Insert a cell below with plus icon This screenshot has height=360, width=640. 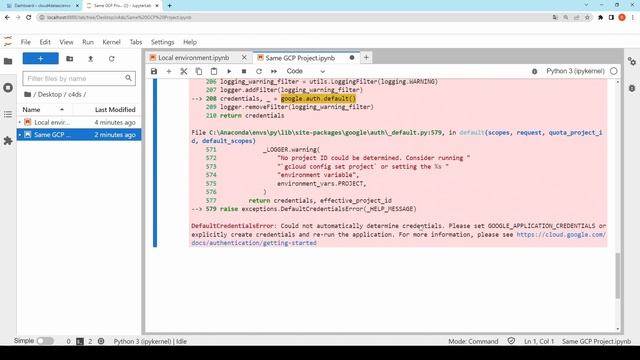click(x=169, y=71)
